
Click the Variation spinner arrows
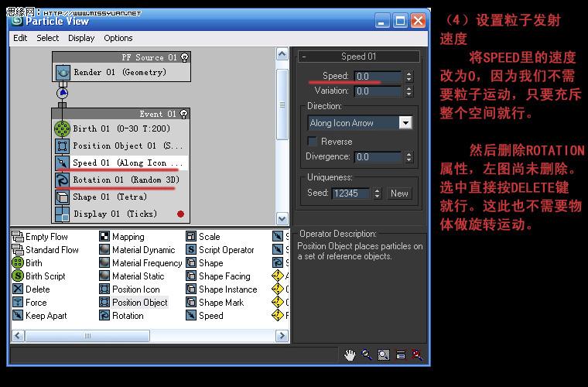[409, 91]
